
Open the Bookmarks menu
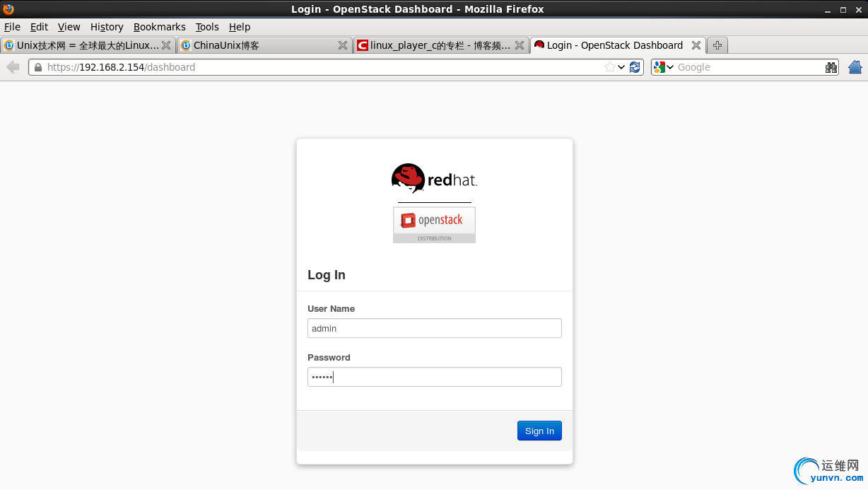tap(160, 27)
